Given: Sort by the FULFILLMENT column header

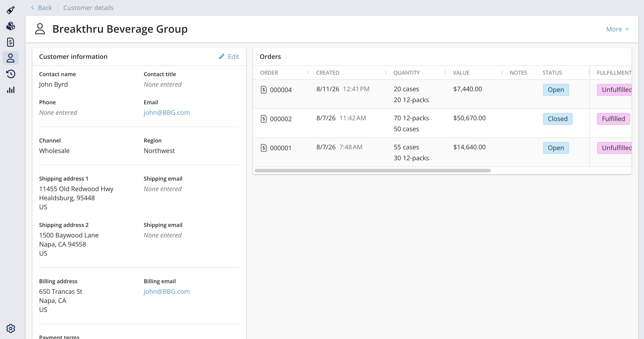Looking at the screenshot, I should coord(614,73).
